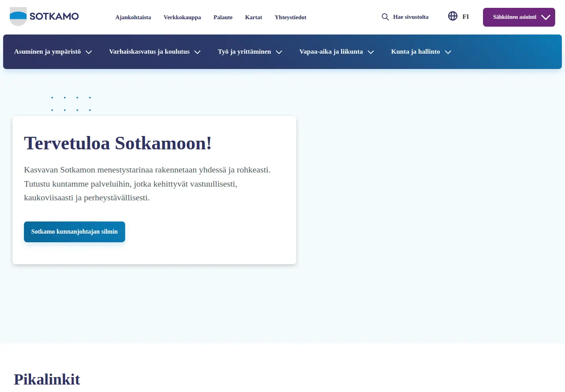Click the Sotkamo coat of arms logo
565x392 pixels.
(18, 16)
